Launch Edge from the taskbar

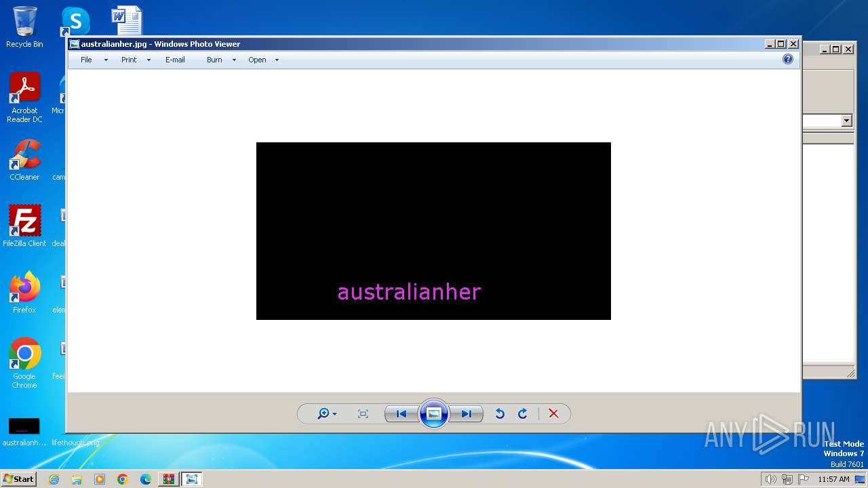click(x=146, y=479)
